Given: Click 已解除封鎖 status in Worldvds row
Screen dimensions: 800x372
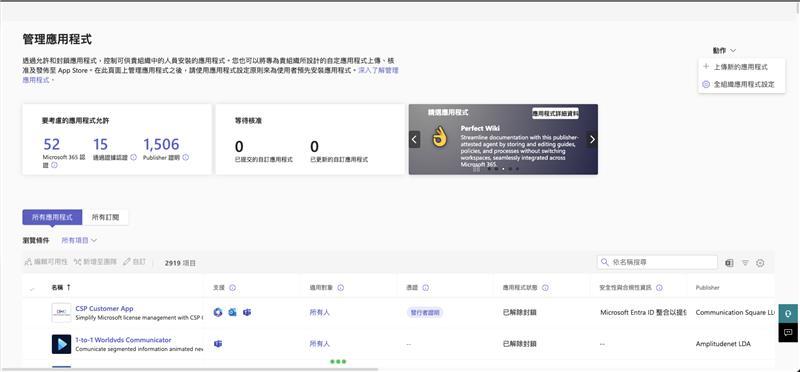Looking at the screenshot, I should coord(519,344).
